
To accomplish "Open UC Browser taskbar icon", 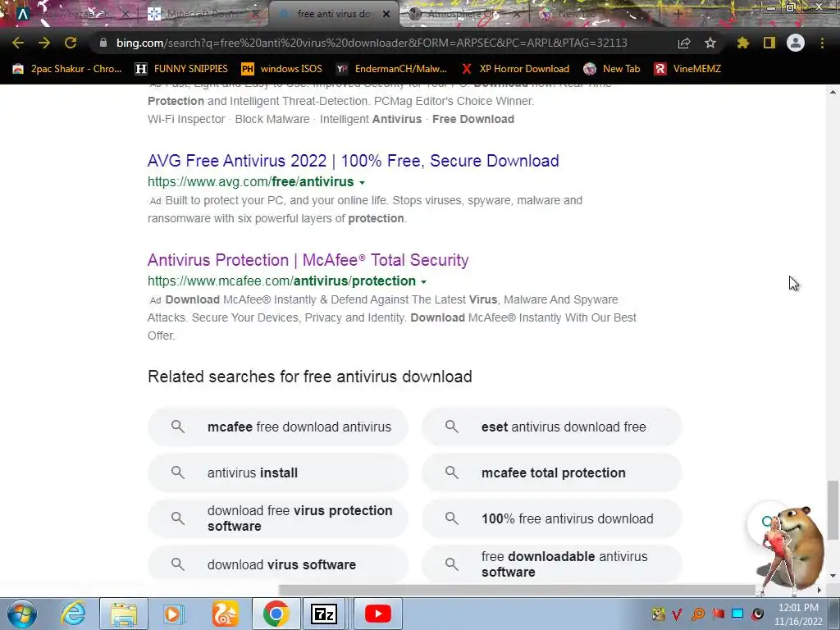I will click(x=225, y=614).
